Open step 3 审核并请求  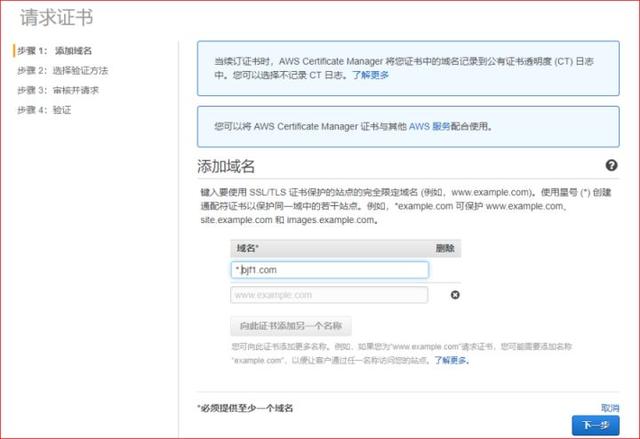point(57,90)
